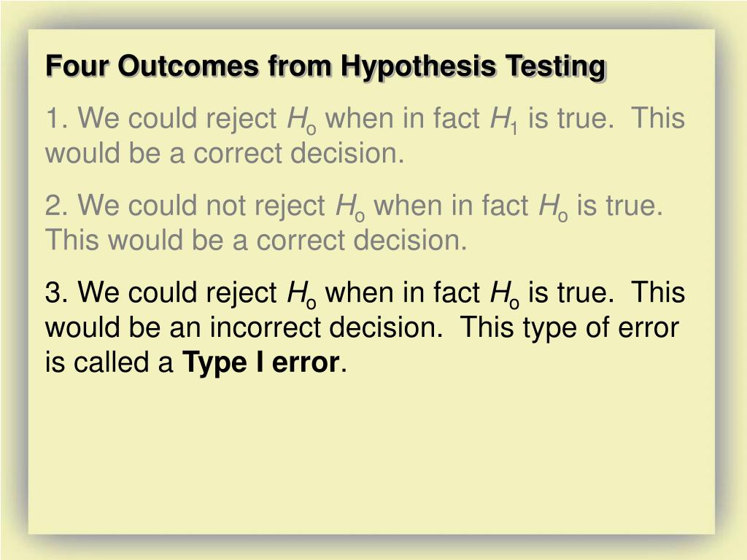This screenshot has height=560, width=747.
Task: Click "This would be a correct decision" line
Action: pos(256,240)
